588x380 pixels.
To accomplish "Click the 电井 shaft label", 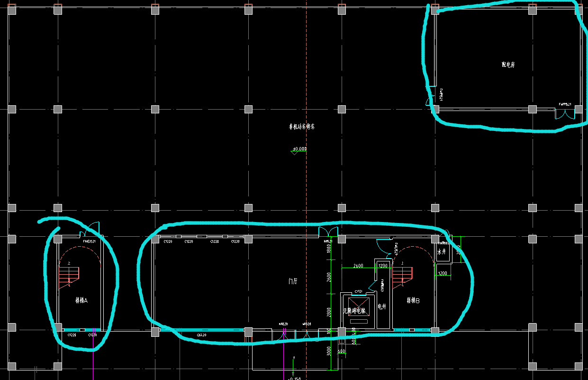I will click(x=382, y=307).
